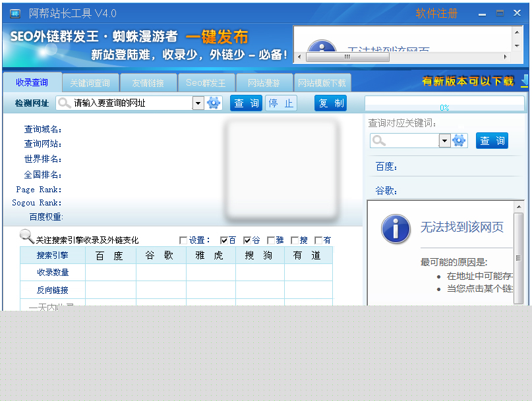The height and width of the screenshot is (401, 532).
Task: Click the 百度 column header in table
Action: [x=110, y=255]
